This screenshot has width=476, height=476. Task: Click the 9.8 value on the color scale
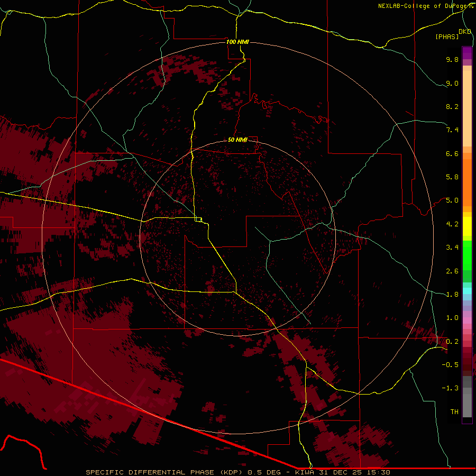pyautogui.click(x=452, y=59)
